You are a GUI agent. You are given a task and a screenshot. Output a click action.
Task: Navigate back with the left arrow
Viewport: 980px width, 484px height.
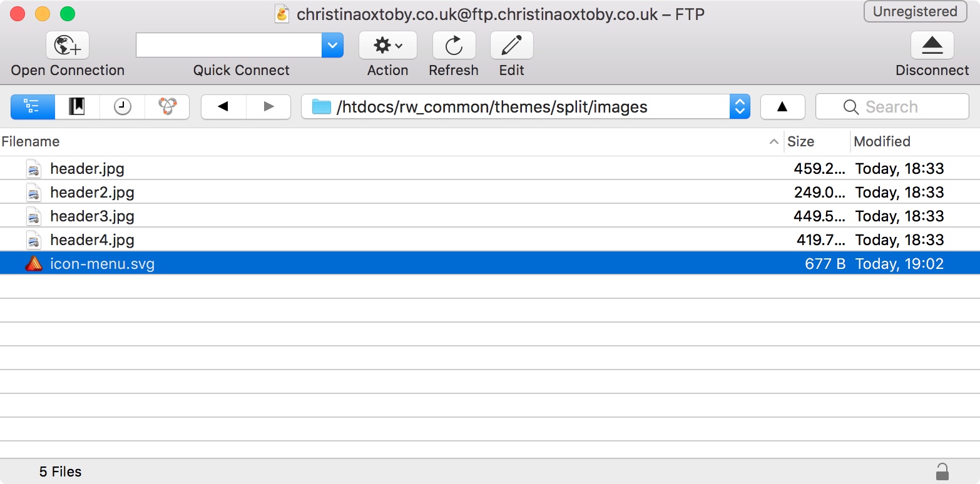click(x=223, y=107)
